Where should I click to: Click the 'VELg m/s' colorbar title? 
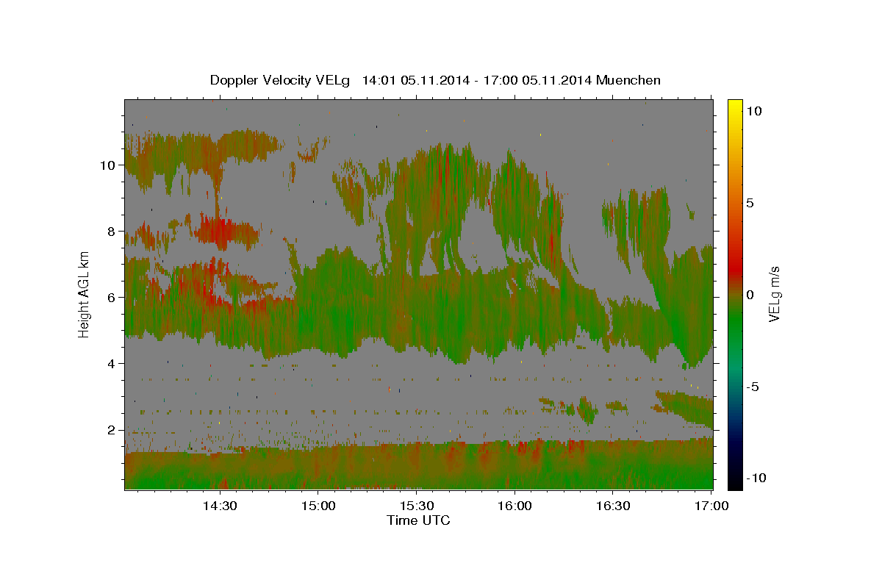(775, 295)
